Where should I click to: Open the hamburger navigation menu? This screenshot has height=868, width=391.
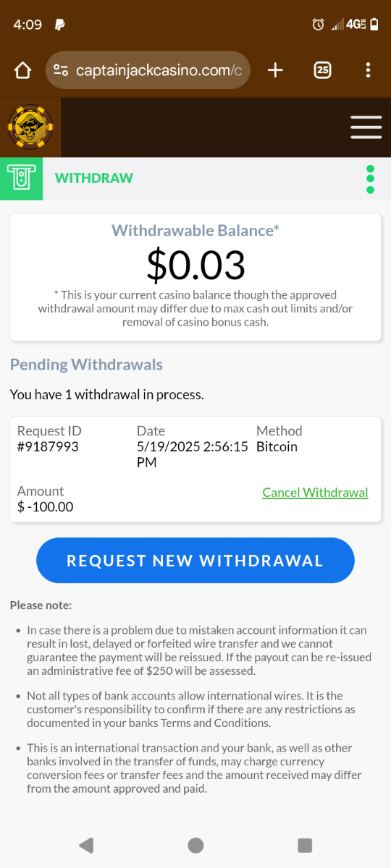[x=366, y=127]
